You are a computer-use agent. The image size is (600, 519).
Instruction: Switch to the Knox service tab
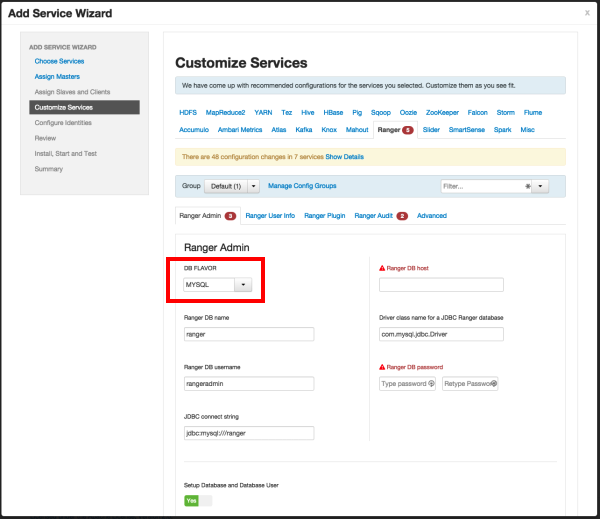pos(329,130)
